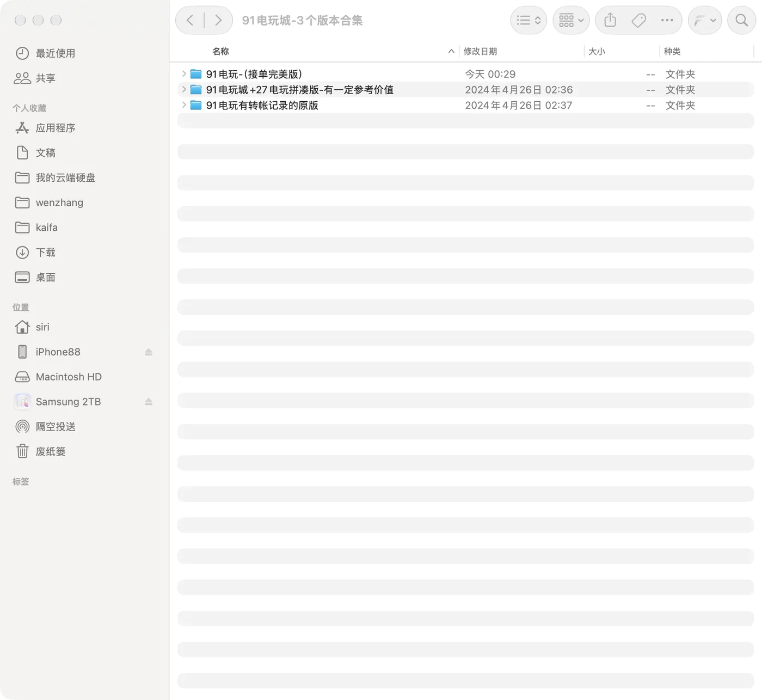Open the list view switcher
762x700 pixels.
529,20
